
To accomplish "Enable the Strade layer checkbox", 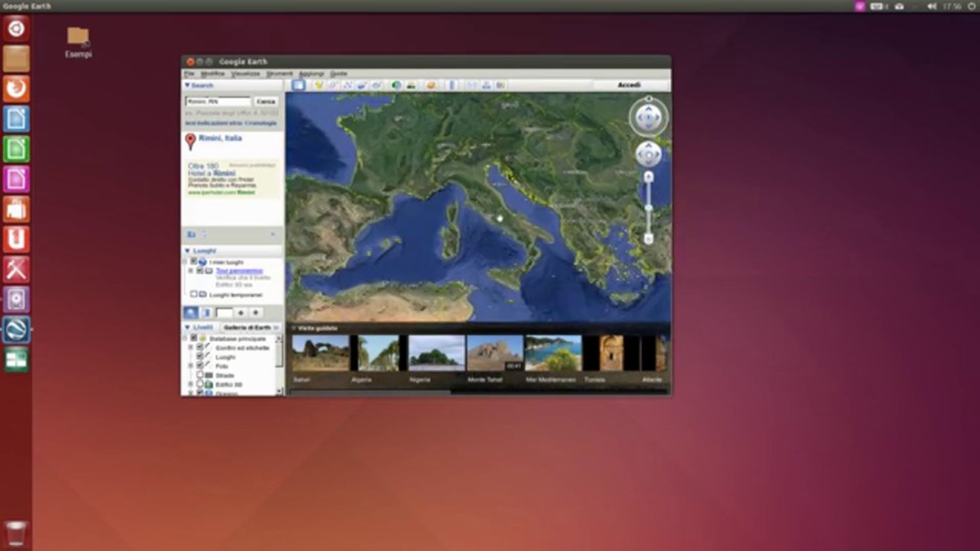I will pyautogui.click(x=200, y=375).
